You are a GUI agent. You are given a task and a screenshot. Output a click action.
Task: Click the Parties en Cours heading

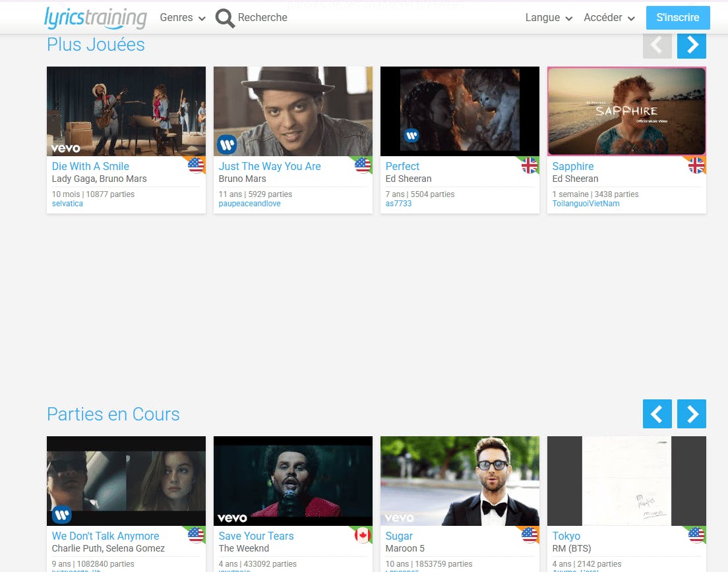point(113,414)
